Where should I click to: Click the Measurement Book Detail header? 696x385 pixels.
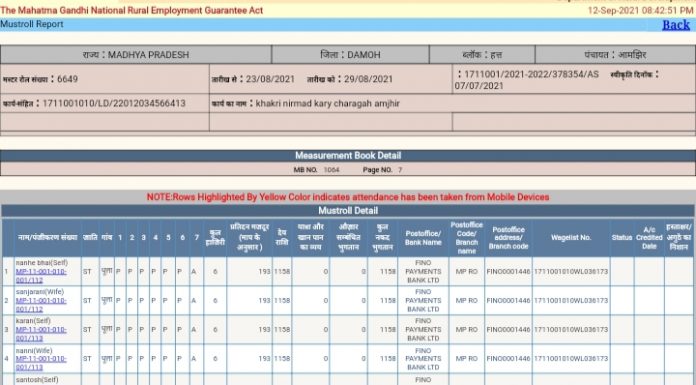(348, 156)
